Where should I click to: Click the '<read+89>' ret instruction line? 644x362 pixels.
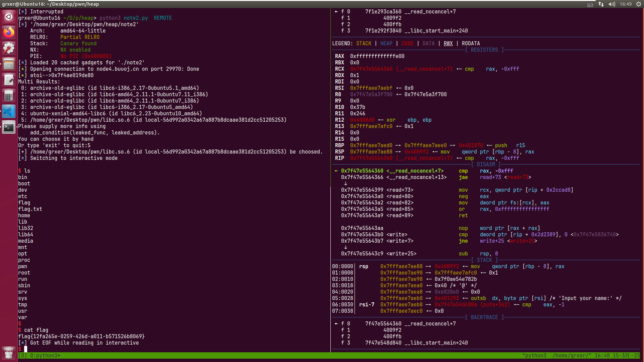[405, 215]
